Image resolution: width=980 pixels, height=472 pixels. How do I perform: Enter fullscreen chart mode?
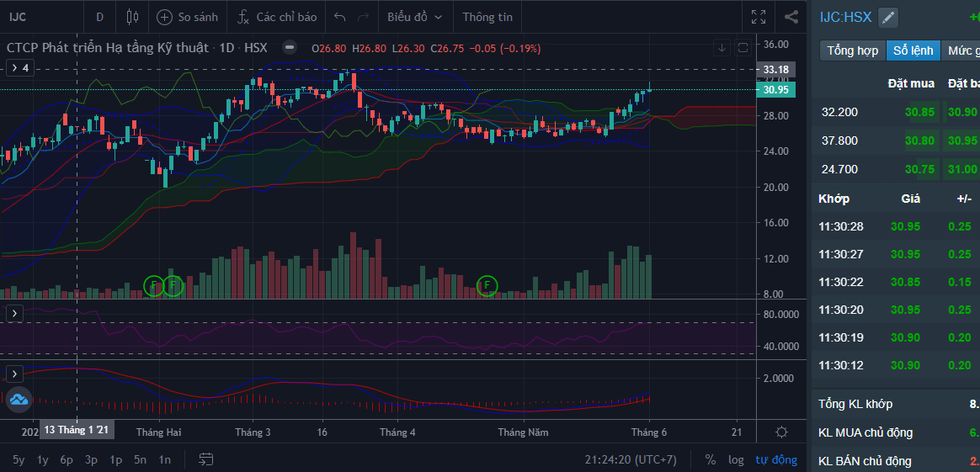759,17
